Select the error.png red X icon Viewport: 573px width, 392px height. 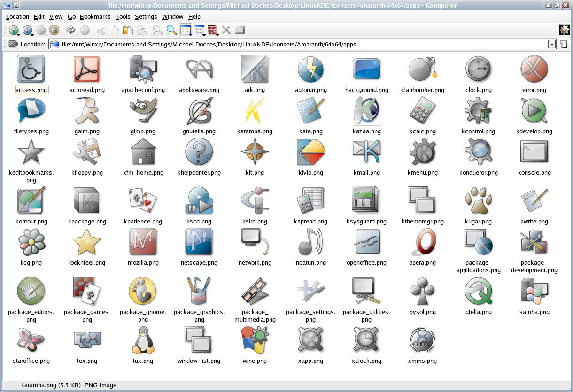click(534, 69)
